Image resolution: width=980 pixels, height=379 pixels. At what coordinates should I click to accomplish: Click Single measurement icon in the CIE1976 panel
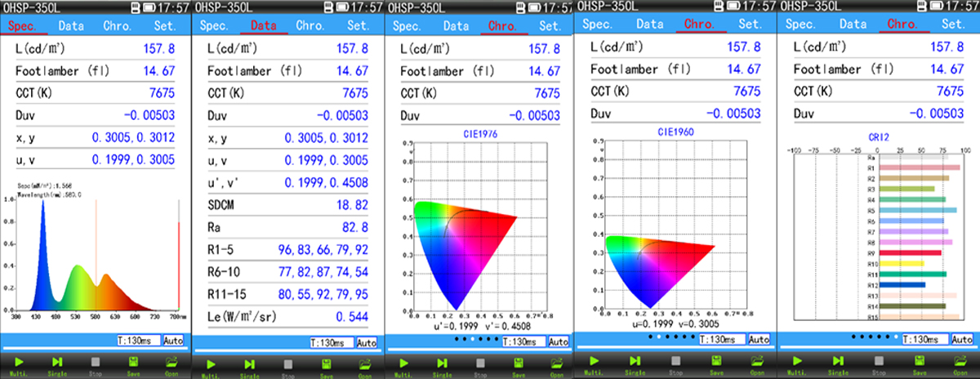441,364
